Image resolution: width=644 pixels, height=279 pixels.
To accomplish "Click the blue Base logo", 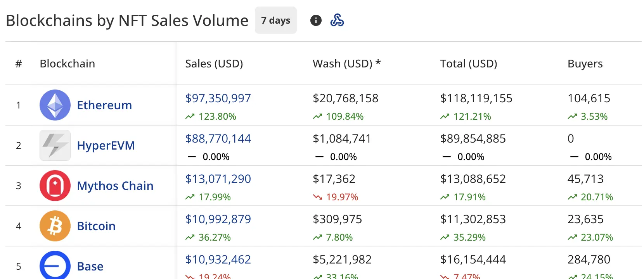I will [55, 266].
